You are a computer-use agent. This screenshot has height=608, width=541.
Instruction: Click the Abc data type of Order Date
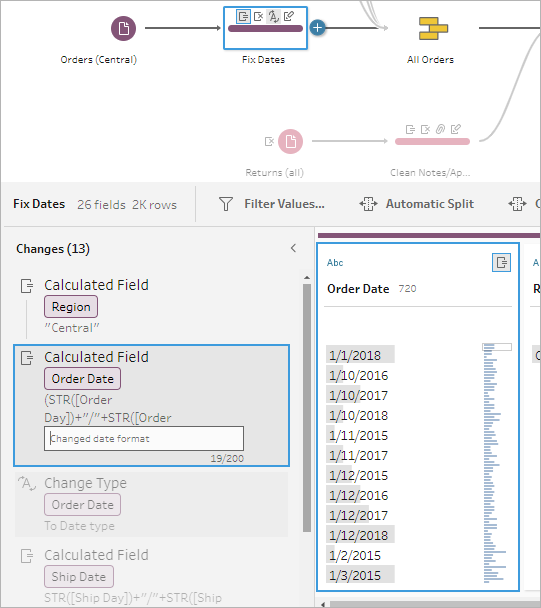pos(335,263)
